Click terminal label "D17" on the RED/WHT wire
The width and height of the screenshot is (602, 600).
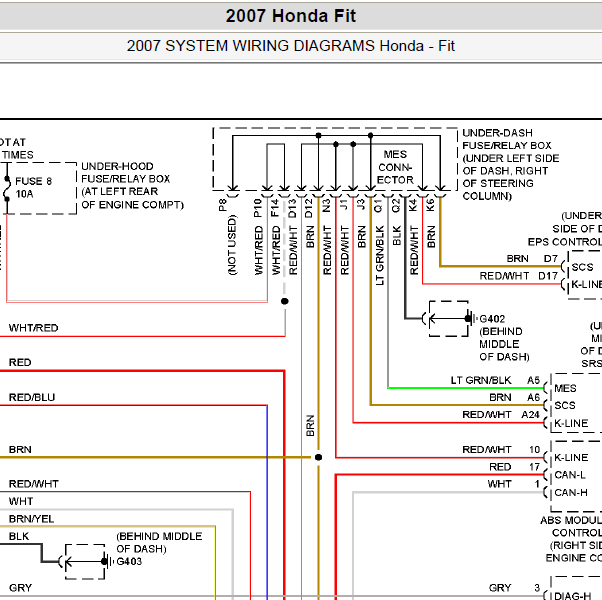coord(548,276)
